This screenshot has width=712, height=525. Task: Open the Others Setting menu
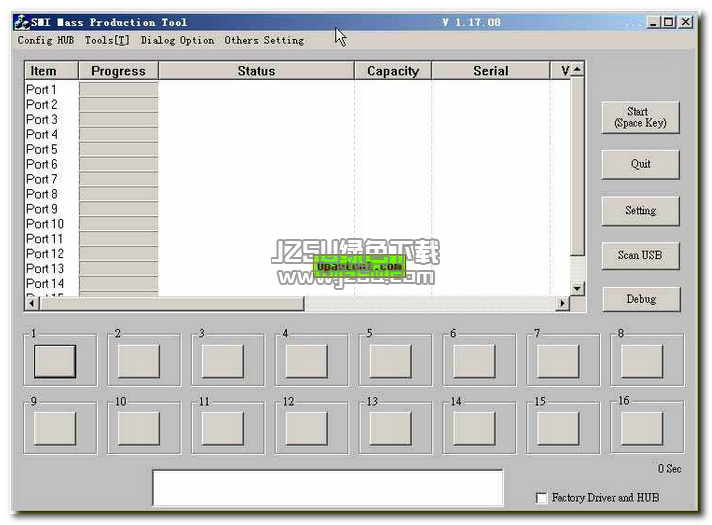[x=264, y=40]
